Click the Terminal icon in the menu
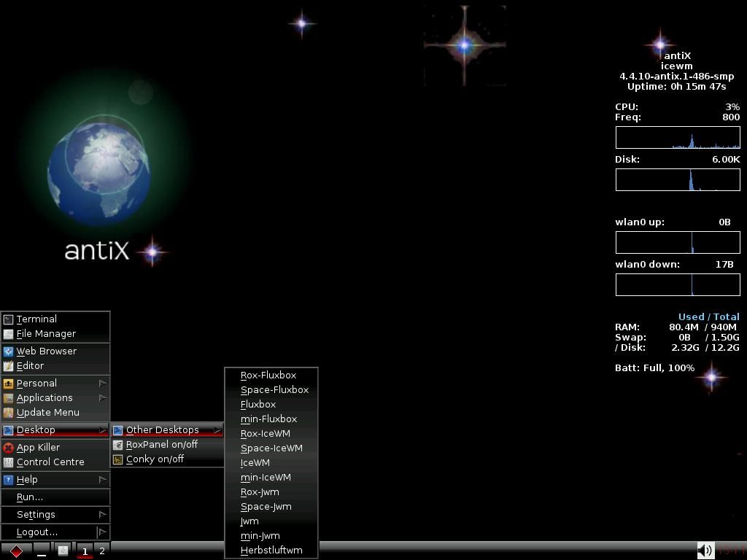Viewport: 747px width, 560px height. (x=8, y=319)
